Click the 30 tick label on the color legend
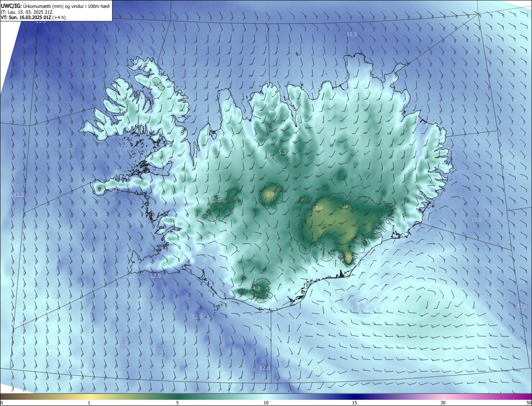 (443, 403)
